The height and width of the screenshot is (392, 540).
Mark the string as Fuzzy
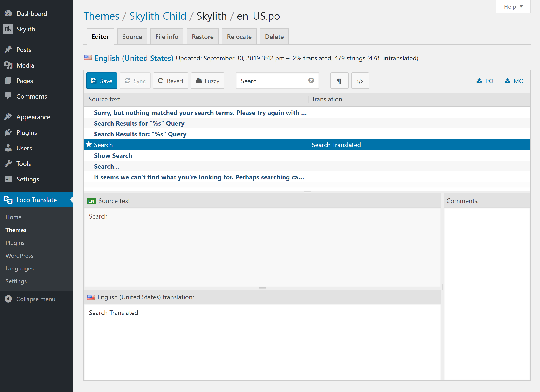[x=208, y=81]
